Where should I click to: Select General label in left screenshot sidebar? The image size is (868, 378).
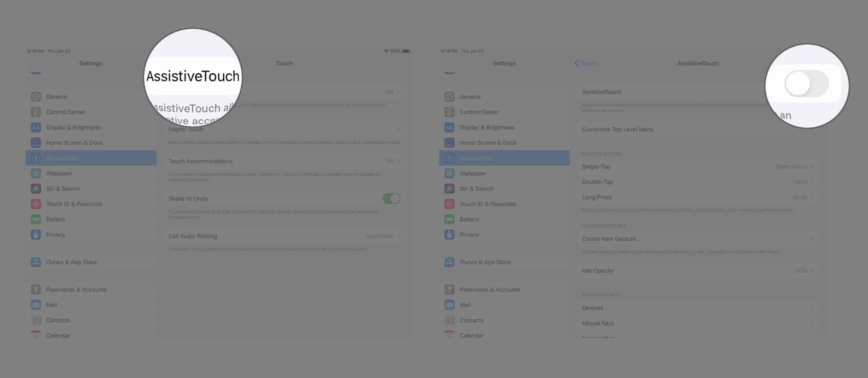(56, 97)
